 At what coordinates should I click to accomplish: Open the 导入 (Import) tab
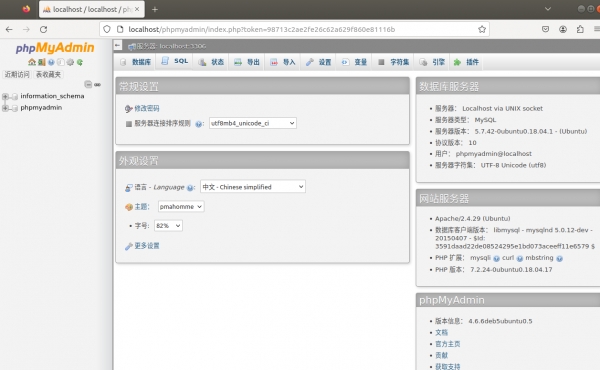point(283,62)
